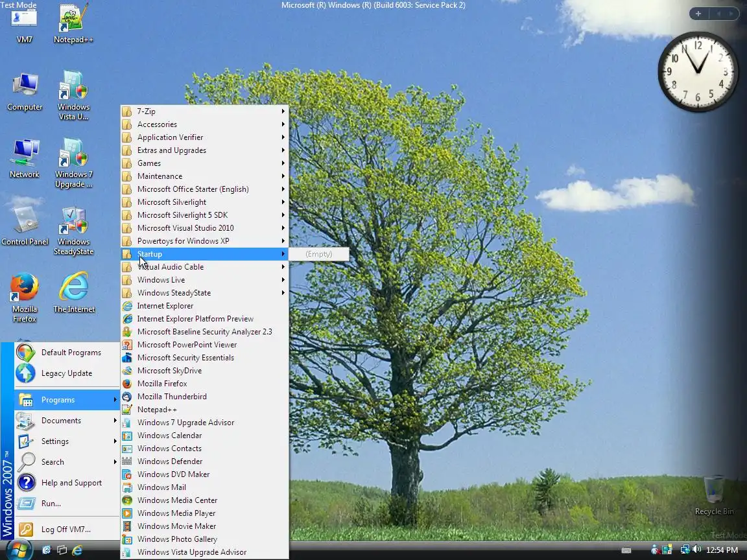
Task: Expand the Maintenance folder
Action: (x=204, y=176)
